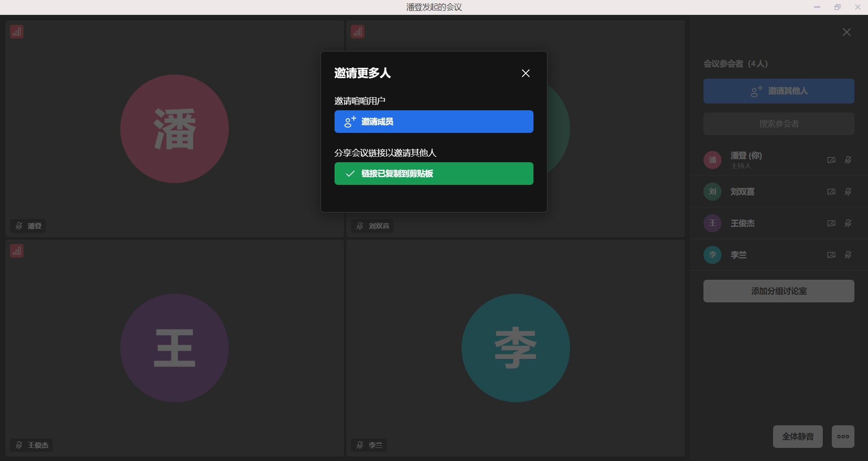This screenshot has width=868, height=461.
Task: Click microphone icon next to 王俊杰
Action: pos(848,223)
